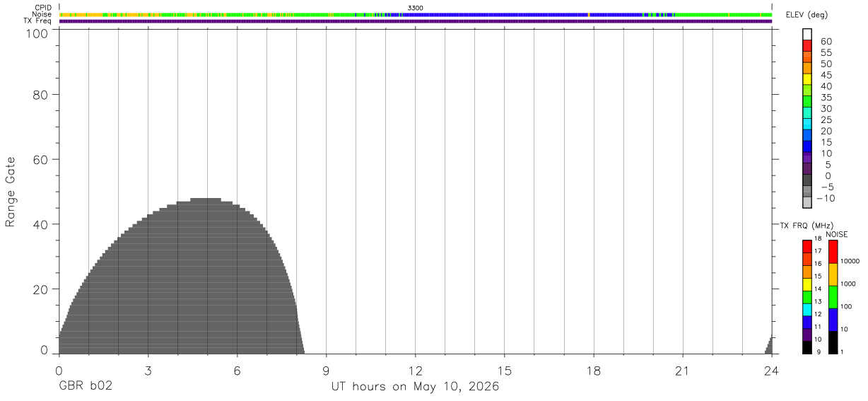This screenshot has width=868, height=401.
Task: Click '100' label on NOISE scale
Action: click(847, 306)
